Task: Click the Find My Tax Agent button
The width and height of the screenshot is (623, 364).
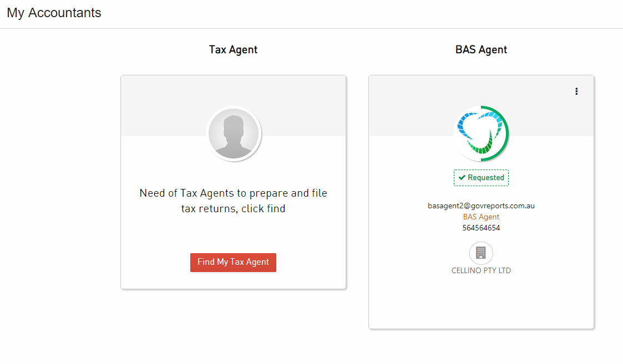Action: (x=233, y=263)
